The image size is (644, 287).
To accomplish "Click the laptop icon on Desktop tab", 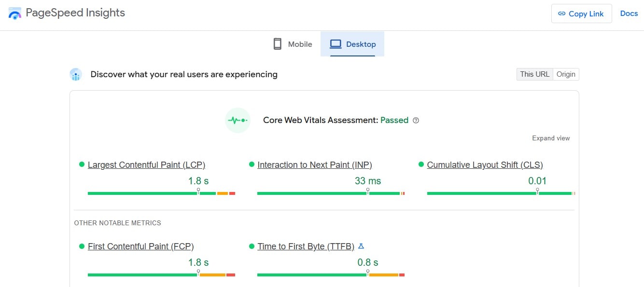I will click(336, 44).
